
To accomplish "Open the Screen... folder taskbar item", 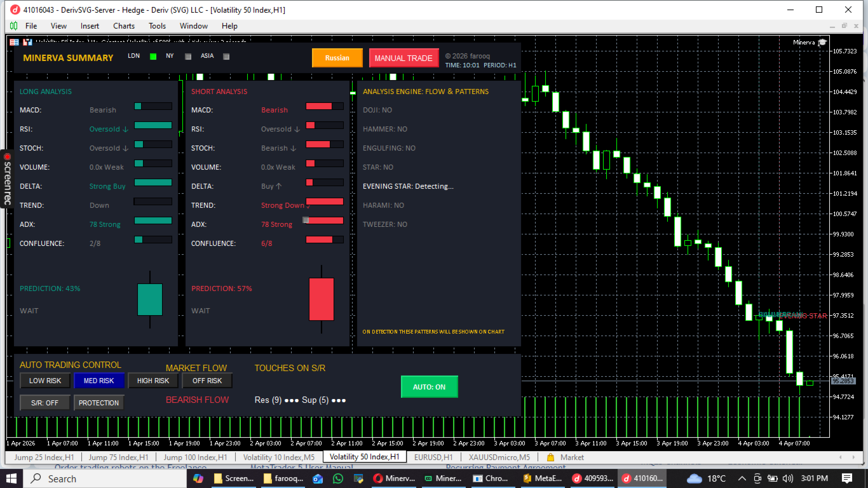I will pos(234,478).
